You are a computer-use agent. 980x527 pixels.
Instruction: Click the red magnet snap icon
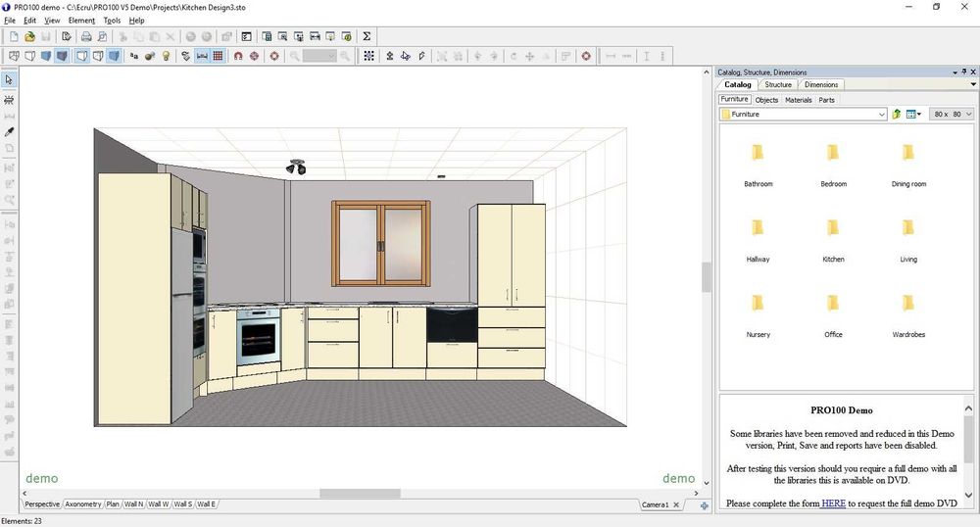pyautogui.click(x=238, y=56)
